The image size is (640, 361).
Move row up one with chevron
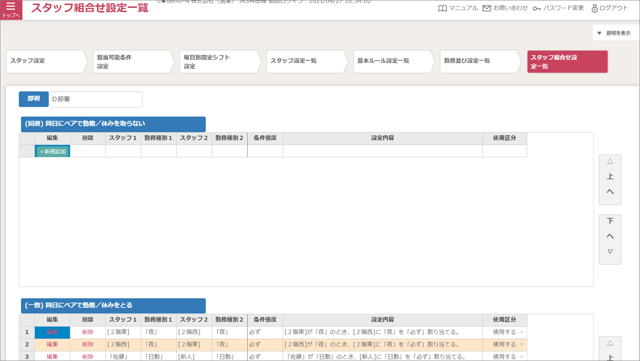610,191
